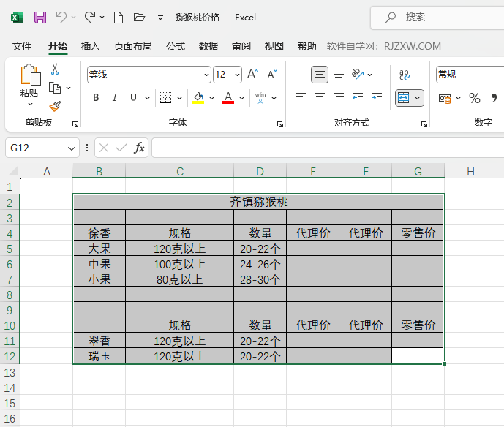
Task: Redo the last undone action
Action: [x=90, y=18]
